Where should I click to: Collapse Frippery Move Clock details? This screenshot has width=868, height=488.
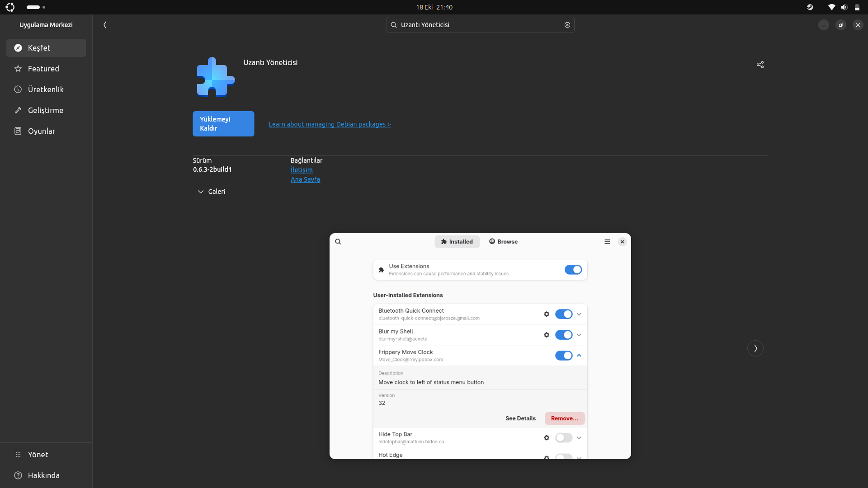pyautogui.click(x=579, y=356)
